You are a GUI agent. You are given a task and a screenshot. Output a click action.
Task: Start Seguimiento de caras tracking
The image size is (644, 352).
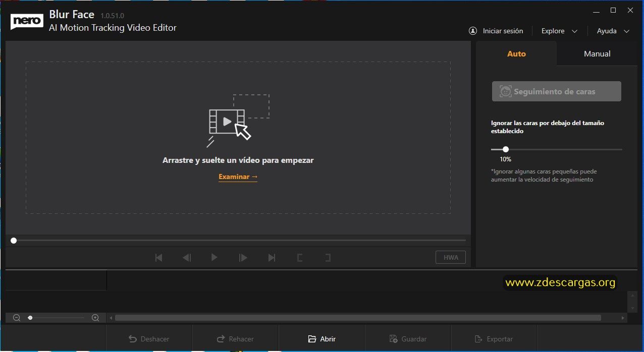557,92
